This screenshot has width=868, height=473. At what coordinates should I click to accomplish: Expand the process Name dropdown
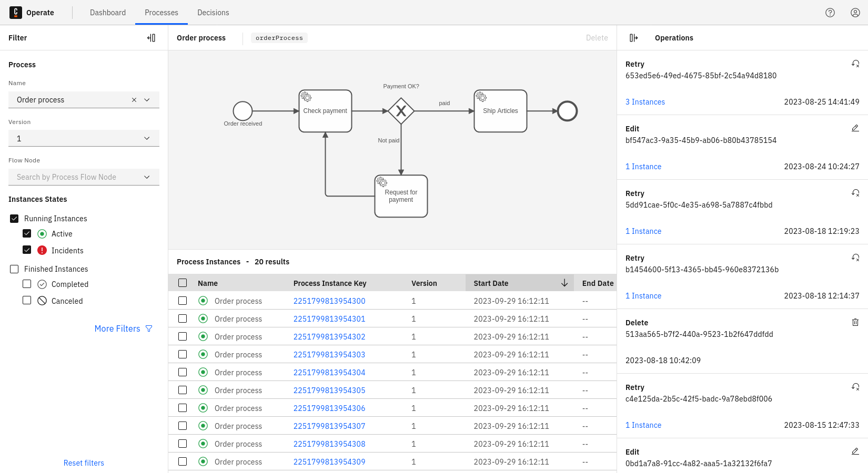147,100
